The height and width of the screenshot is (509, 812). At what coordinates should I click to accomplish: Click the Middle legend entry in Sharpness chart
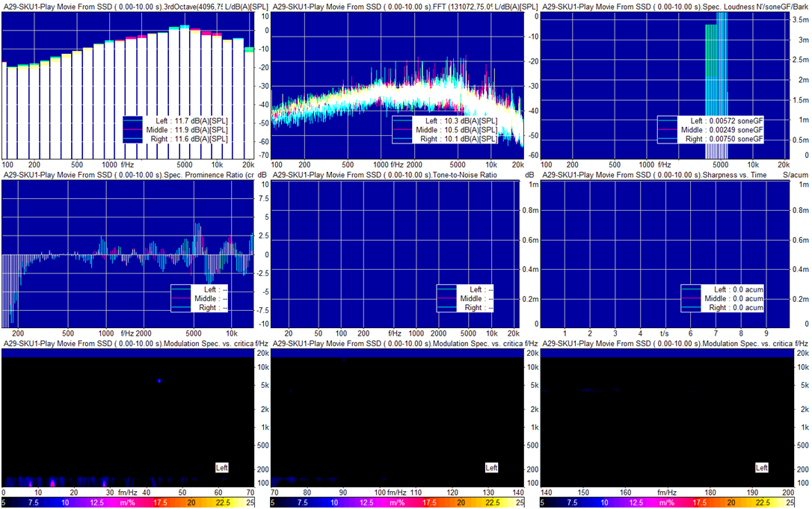pos(722,299)
